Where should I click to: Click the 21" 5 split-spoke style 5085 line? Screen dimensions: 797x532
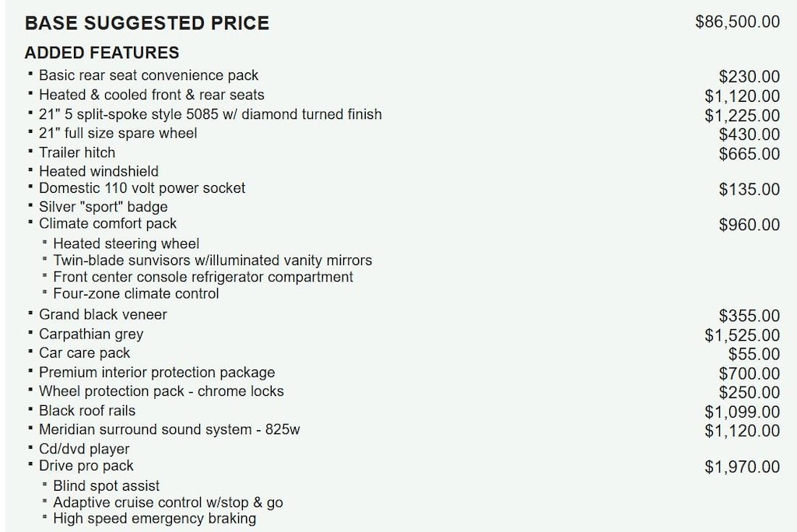coord(210,114)
